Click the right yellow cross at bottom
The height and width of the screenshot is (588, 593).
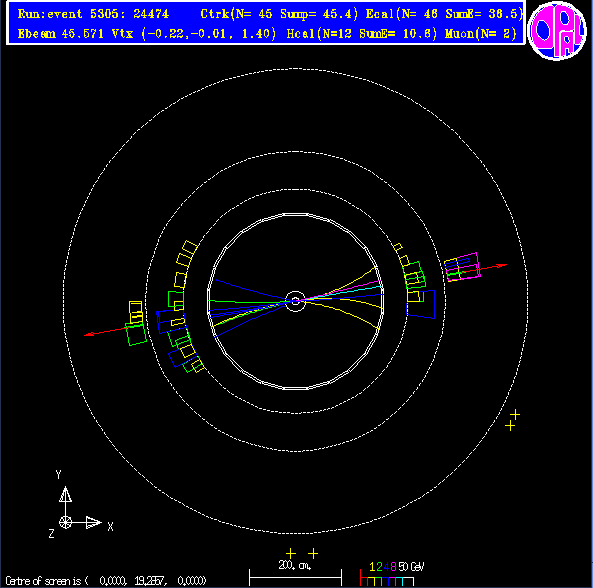[x=313, y=554]
